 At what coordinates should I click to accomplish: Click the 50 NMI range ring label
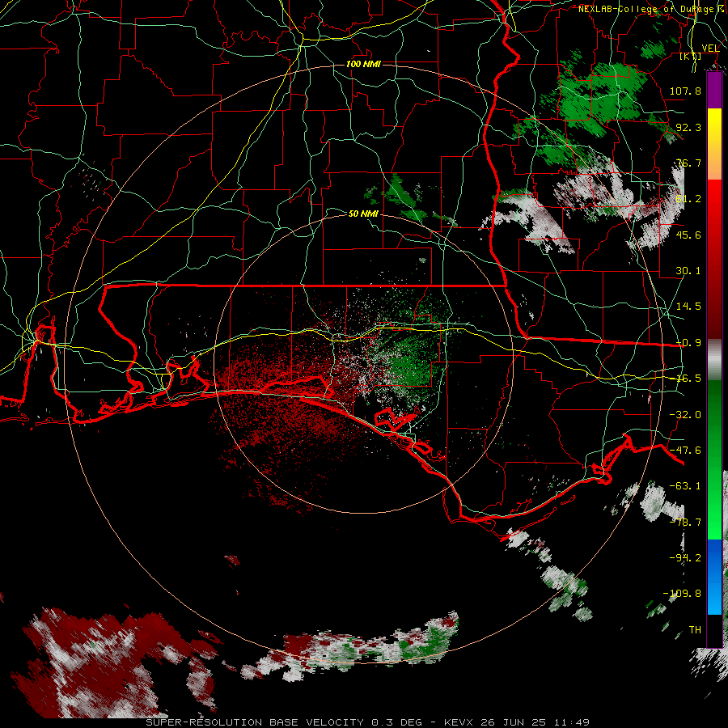click(x=363, y=214)
